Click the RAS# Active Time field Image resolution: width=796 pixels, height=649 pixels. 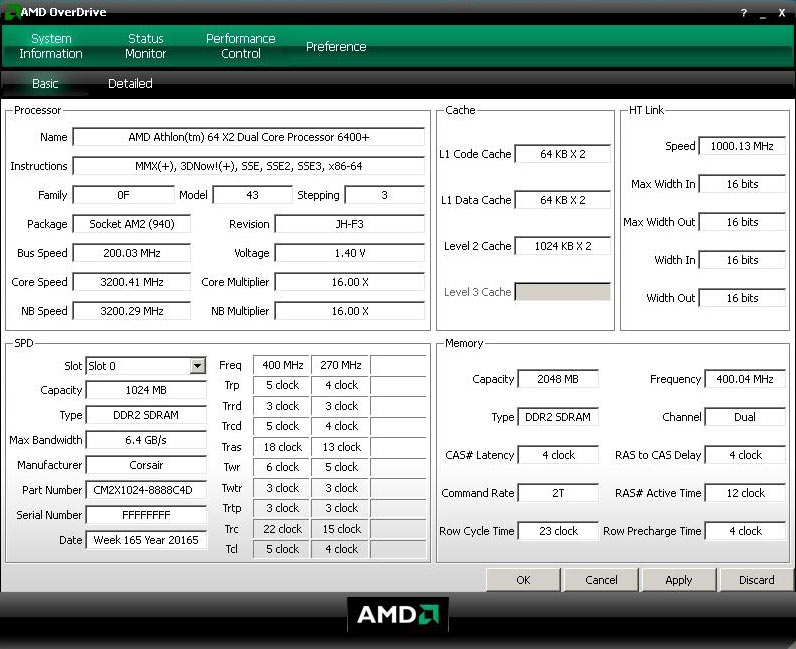[x=745, y=493]
